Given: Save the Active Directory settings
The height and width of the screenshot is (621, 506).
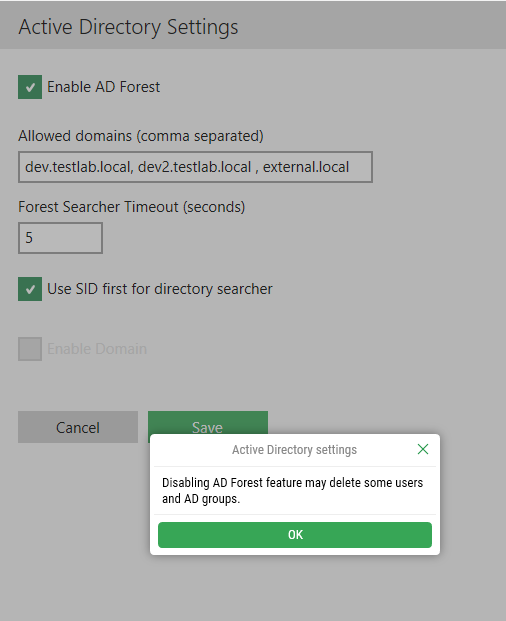Looking at the screenshot, I should (x=208, y=423).
